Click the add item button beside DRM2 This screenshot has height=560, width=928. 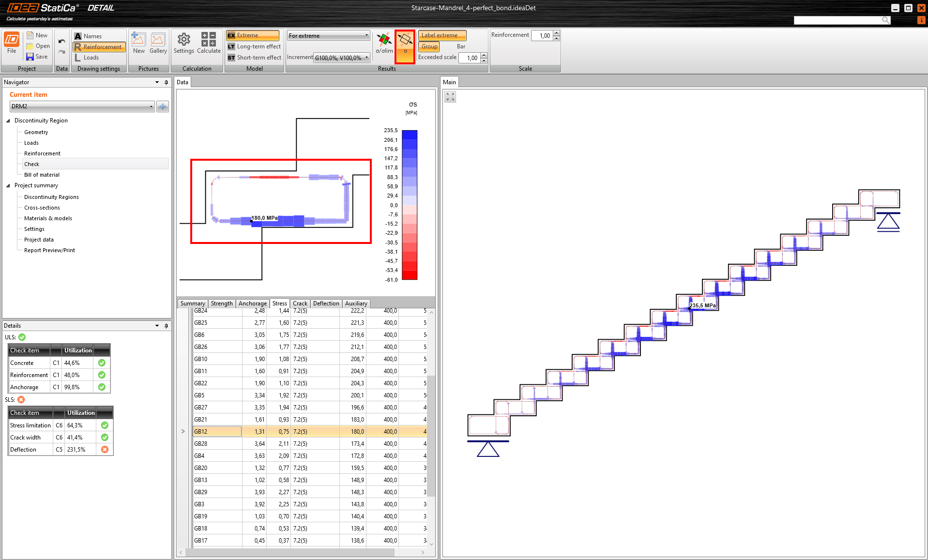coord(163,106)
